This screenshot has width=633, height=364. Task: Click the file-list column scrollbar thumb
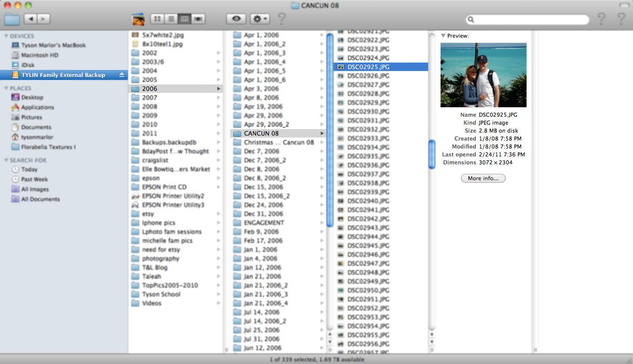click(x=432, y=154)
